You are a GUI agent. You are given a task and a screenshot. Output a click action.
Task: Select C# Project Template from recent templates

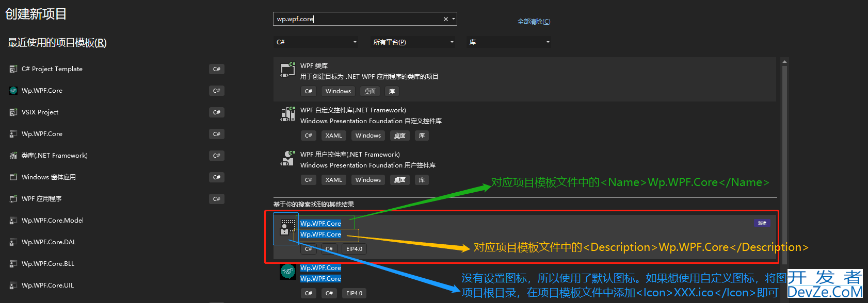(x=52, y=69)
